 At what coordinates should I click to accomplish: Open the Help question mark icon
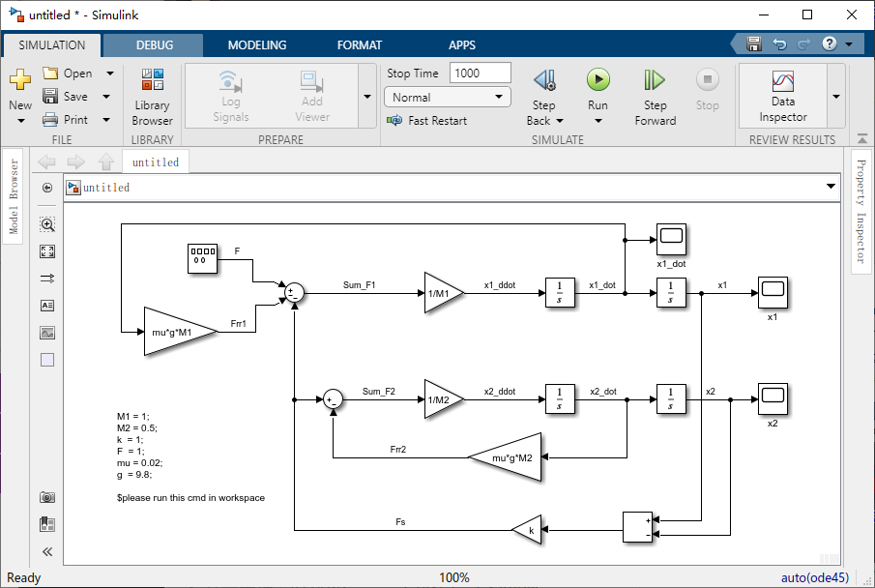830,44
